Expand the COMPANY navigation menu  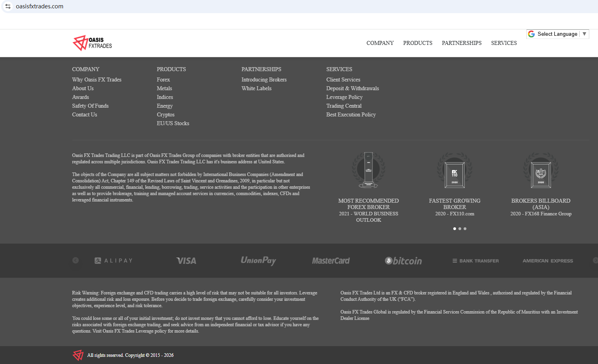[380, 43]
